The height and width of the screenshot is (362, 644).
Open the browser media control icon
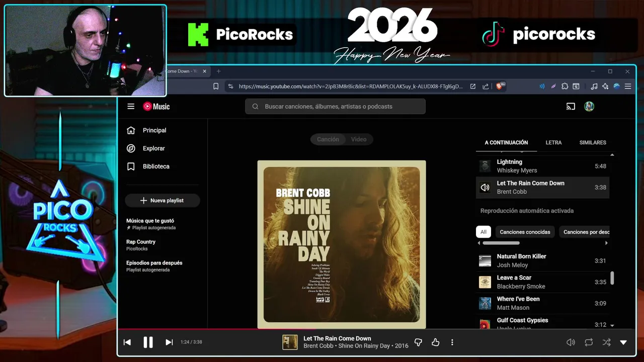point(594,86)
